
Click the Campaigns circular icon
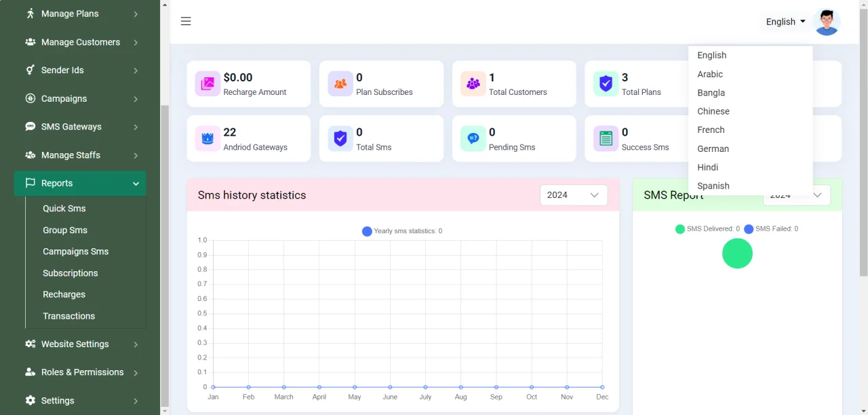pos(31,98)
